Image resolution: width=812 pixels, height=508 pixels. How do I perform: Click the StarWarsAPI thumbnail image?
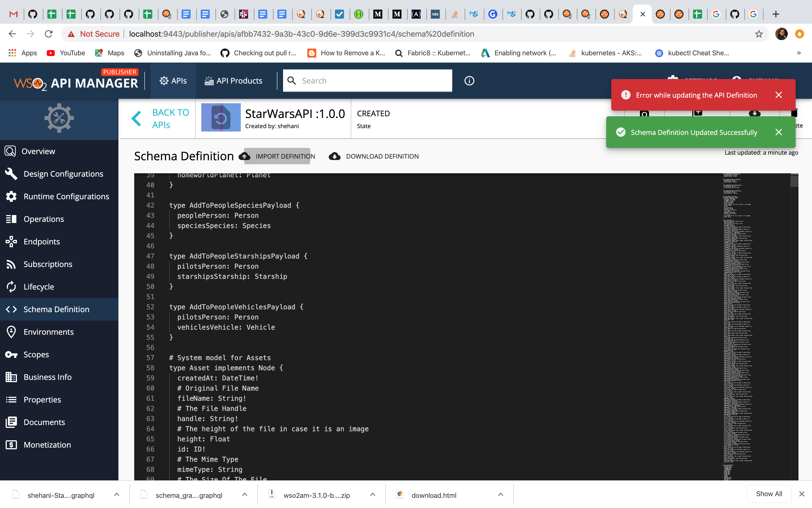(x=221, y=118)
